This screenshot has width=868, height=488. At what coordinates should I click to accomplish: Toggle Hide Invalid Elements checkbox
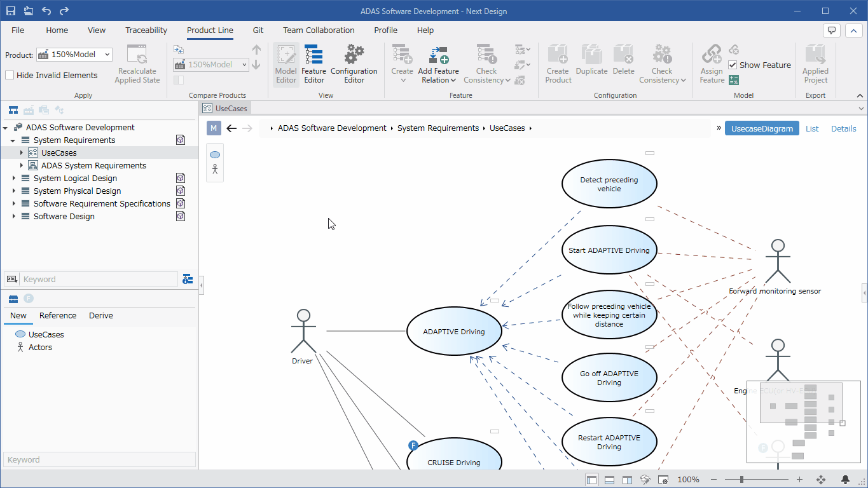point(10,75)
